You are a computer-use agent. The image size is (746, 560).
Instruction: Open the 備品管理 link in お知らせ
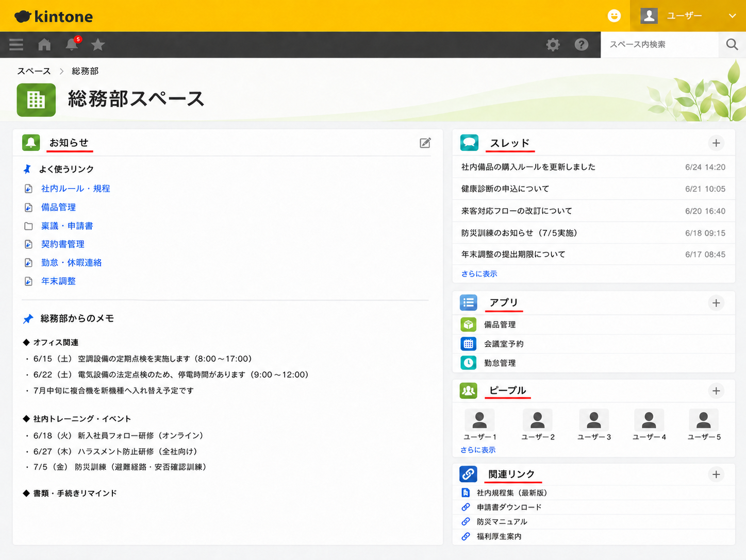pos(58,207)
